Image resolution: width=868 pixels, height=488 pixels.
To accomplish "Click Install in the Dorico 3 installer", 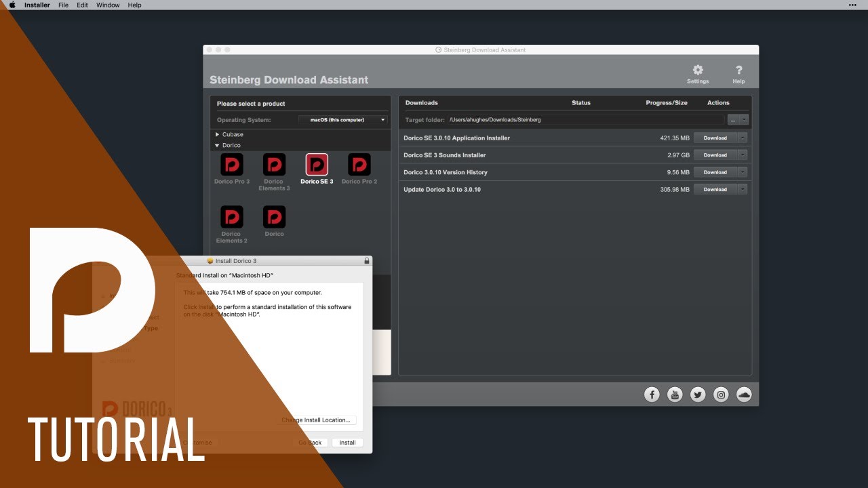I will pos(347,443).
